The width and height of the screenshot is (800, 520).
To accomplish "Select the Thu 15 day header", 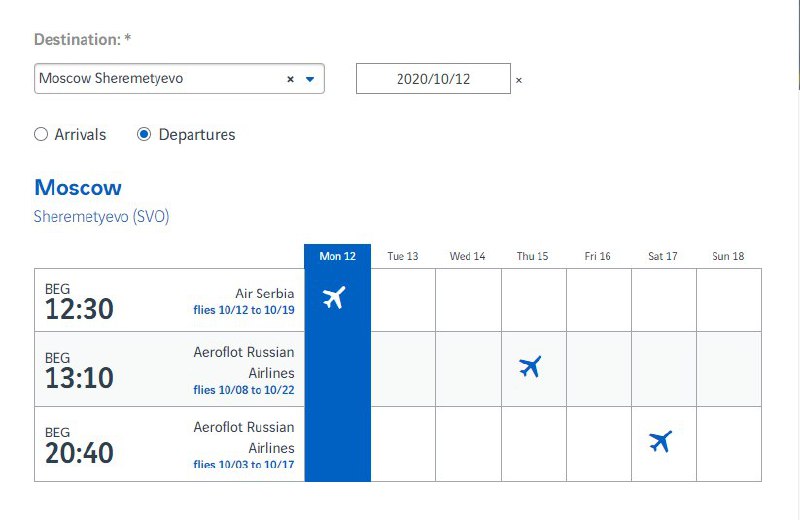I will click(532, 256).
